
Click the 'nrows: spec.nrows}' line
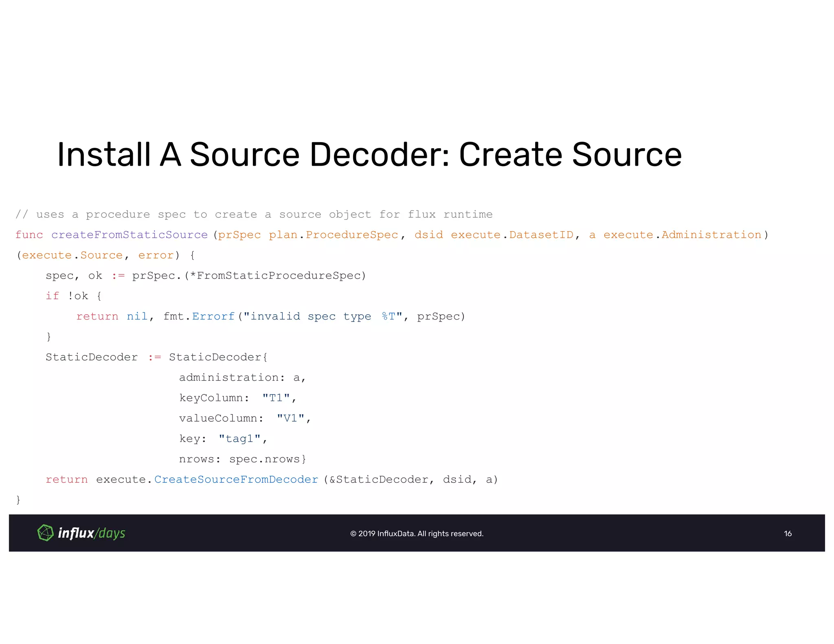(x=243, y=459)
